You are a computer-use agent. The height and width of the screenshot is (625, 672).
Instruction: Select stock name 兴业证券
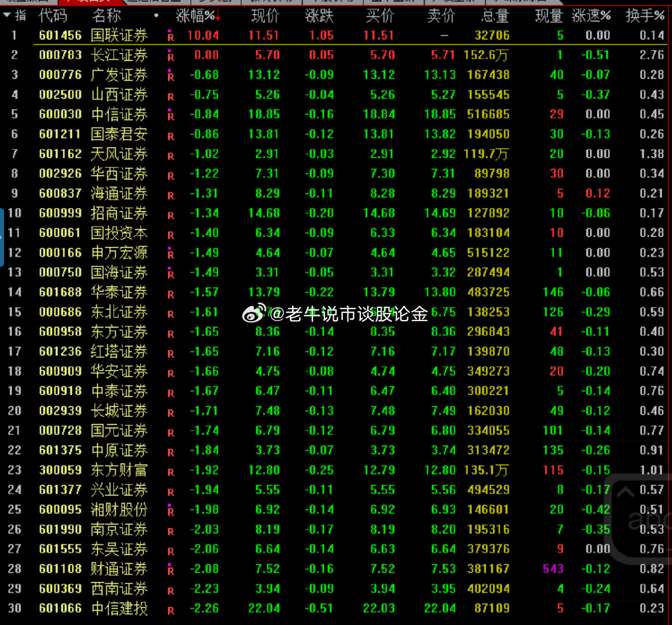[x=119, y=490]
